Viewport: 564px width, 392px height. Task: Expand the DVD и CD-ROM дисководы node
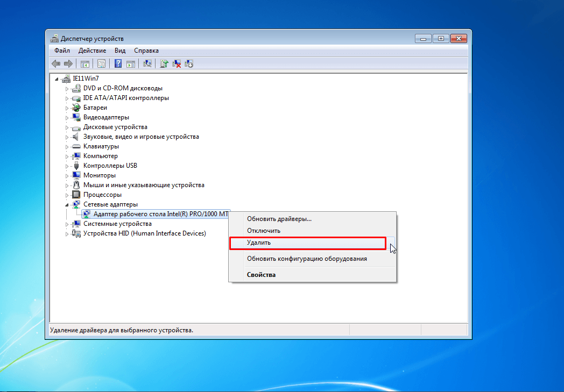coord(67,88)
